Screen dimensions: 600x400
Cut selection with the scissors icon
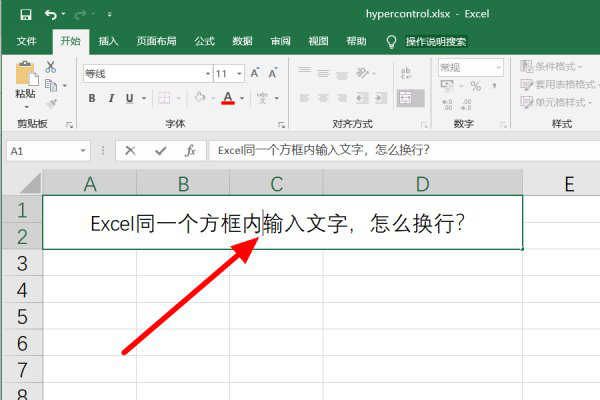(51, 67)
